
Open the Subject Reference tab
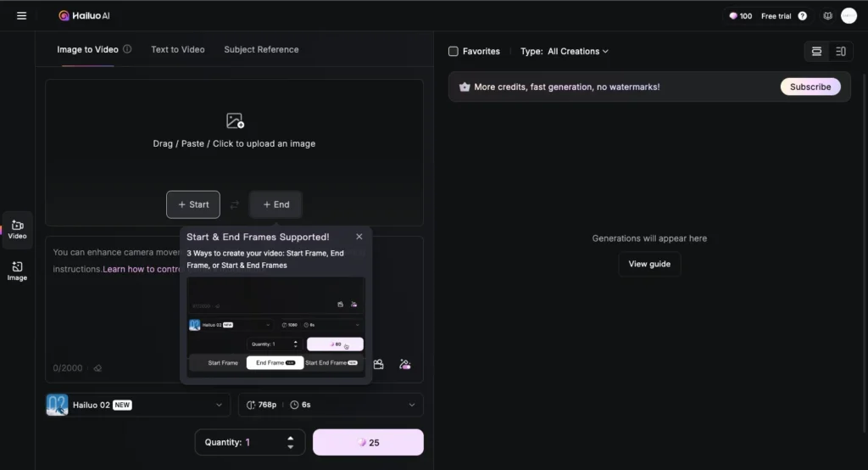tap(261, 49)
